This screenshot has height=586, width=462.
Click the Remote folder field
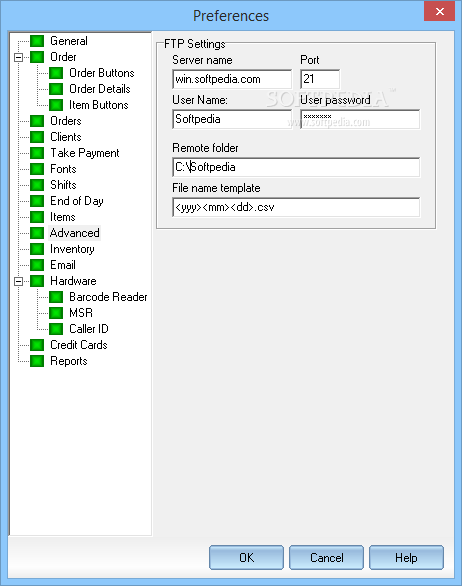click(296, 167)
